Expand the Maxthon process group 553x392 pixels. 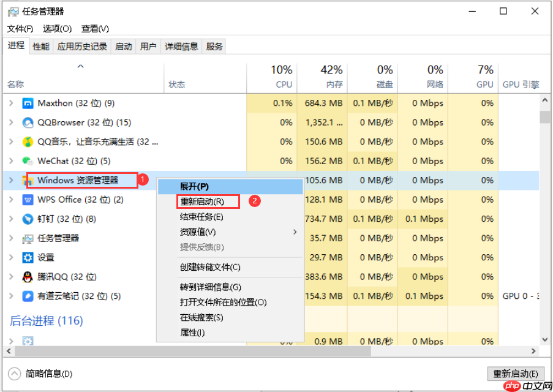(x=10, y=103)
